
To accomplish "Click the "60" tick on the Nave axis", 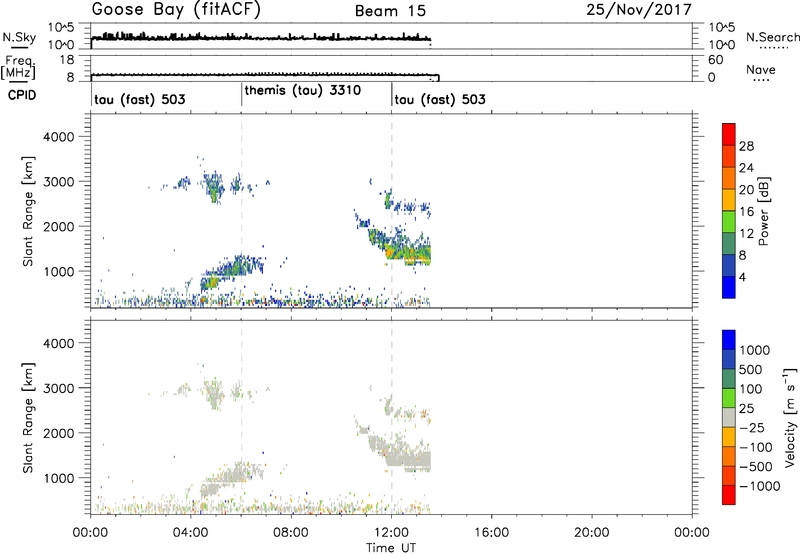I will [x=715, y=60].
